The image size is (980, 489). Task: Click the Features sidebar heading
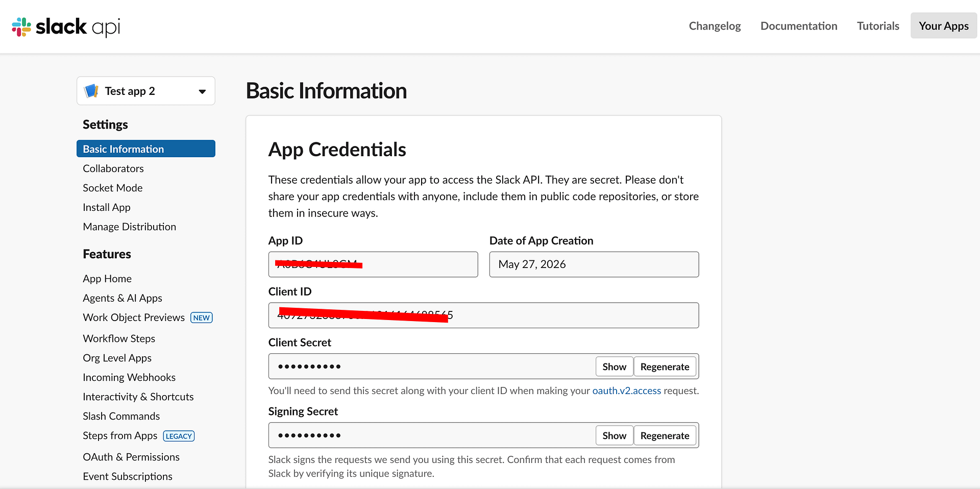(x=107, y=254)
